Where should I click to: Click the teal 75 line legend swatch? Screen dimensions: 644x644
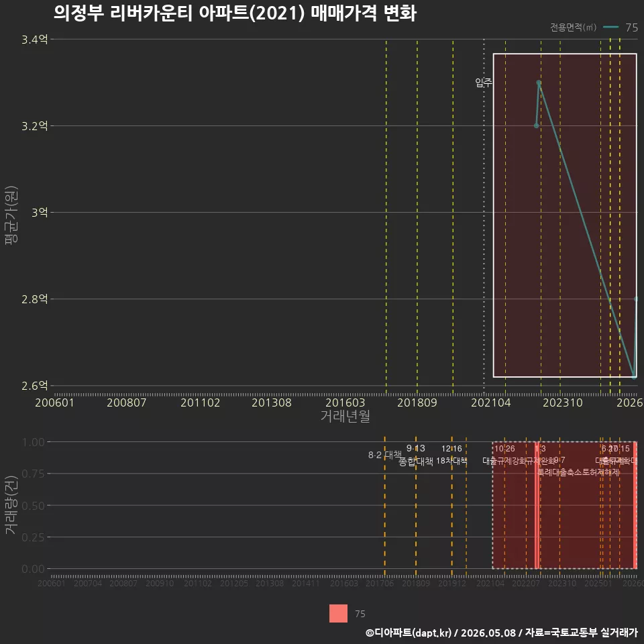click(x=610, y=27)
